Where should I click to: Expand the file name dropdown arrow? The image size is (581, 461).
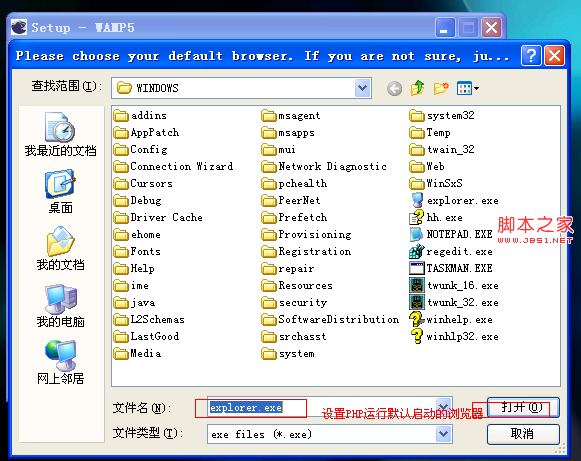tap(443, 407)
